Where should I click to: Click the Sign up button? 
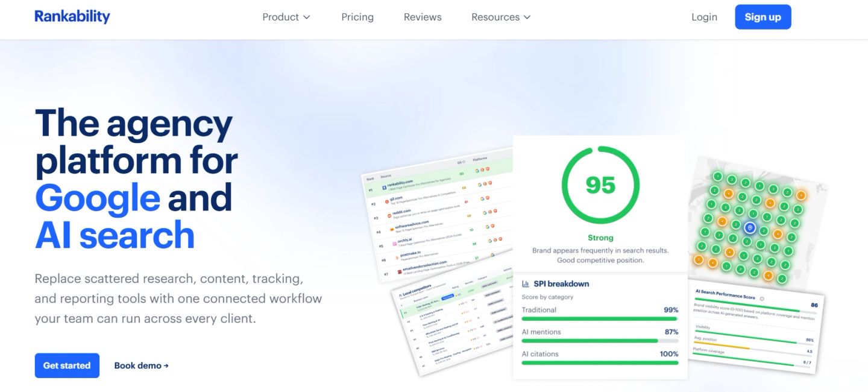pyautogui.click(x=763, y=17)
